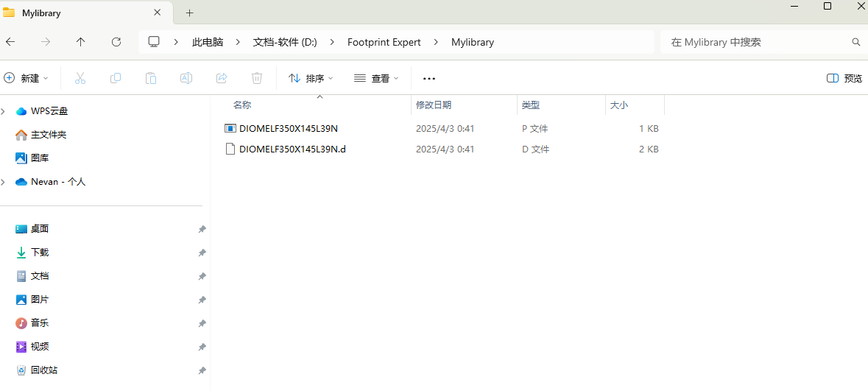Expand the WPS云盘 tree node
Image resolution: width=868 pixels, height=391 pixels.
4,111
